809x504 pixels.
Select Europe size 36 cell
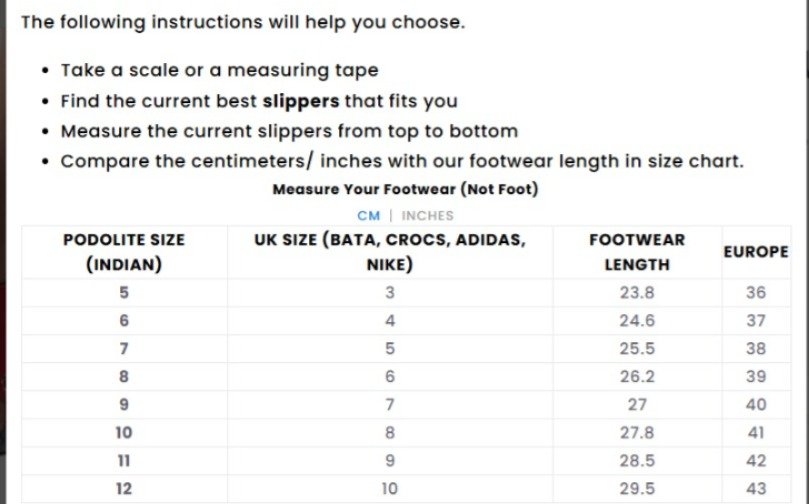click(x=756, y=293)
